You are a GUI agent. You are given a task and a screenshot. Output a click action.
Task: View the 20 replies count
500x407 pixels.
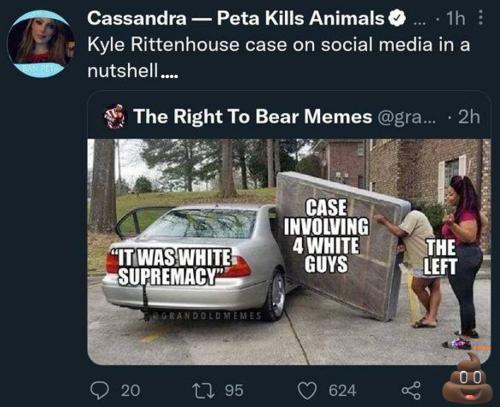(130, 391)
